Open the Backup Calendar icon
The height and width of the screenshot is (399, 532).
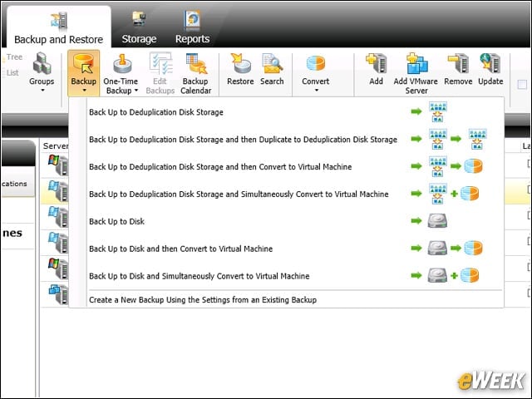(196, 63)
